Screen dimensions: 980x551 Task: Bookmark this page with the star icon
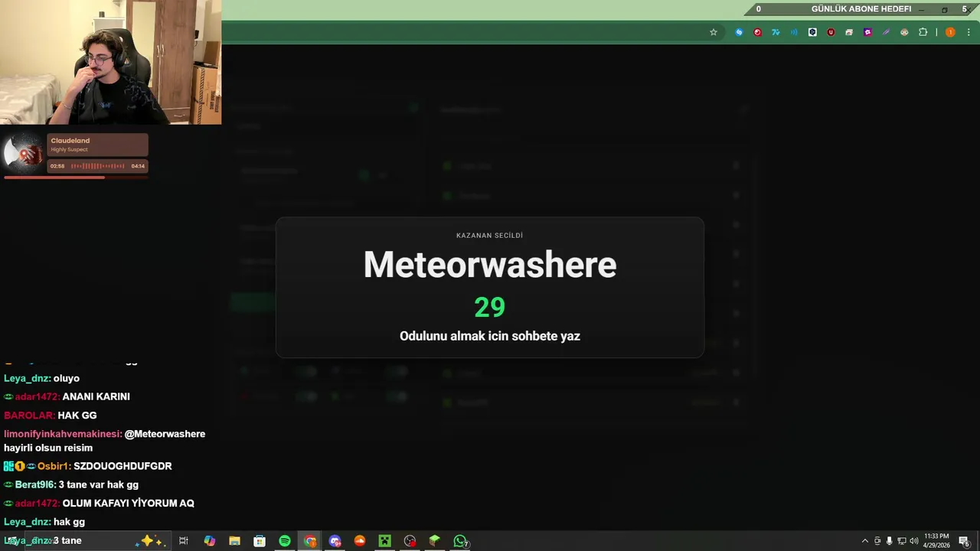pyautogui.click(x=714, y=32)
